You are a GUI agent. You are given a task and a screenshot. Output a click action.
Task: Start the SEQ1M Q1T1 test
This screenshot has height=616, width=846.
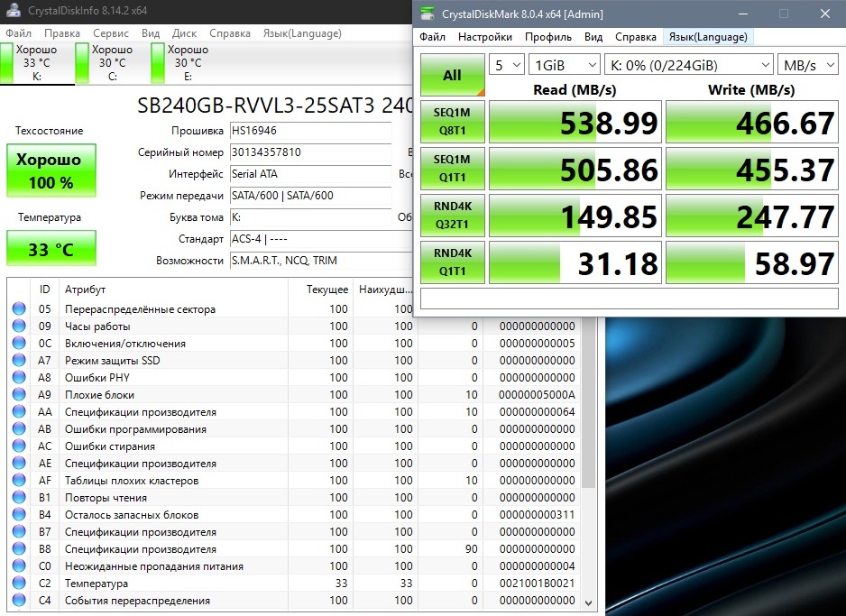452,169
